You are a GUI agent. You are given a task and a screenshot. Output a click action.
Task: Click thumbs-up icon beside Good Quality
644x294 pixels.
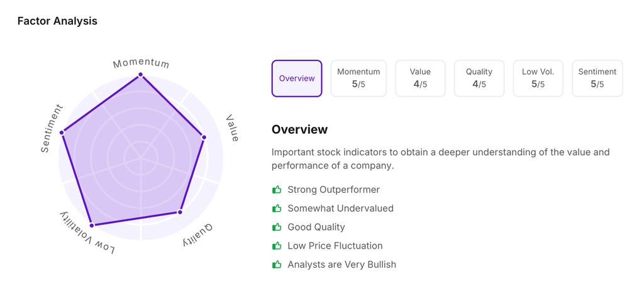(277, 227)
